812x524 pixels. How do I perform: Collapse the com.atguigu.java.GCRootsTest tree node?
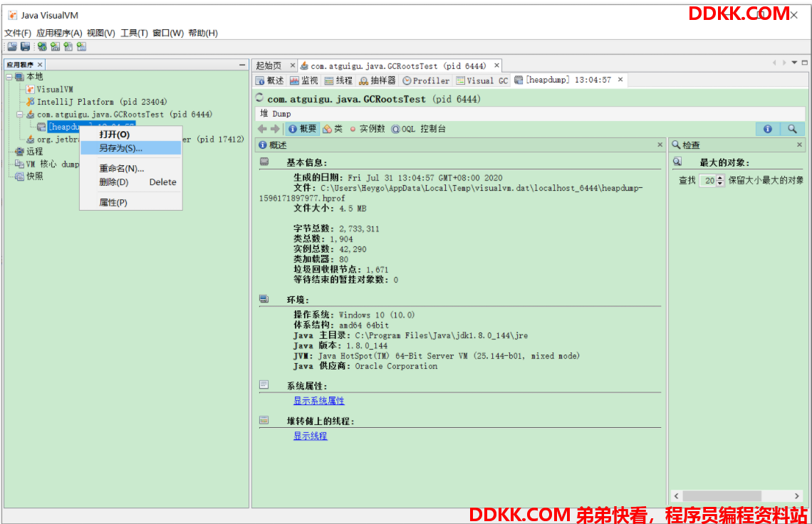20,115
